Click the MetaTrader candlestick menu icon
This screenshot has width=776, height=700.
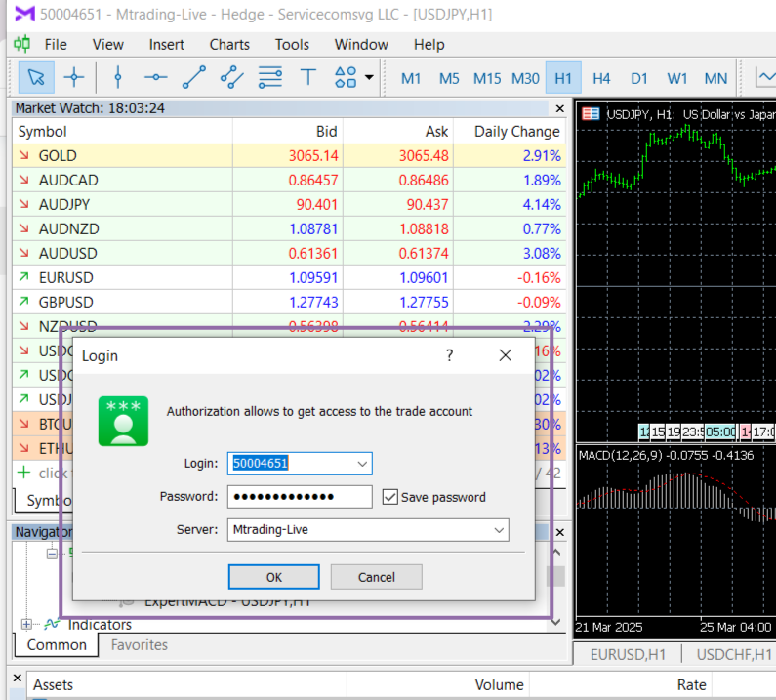click(x=21, y=44)
